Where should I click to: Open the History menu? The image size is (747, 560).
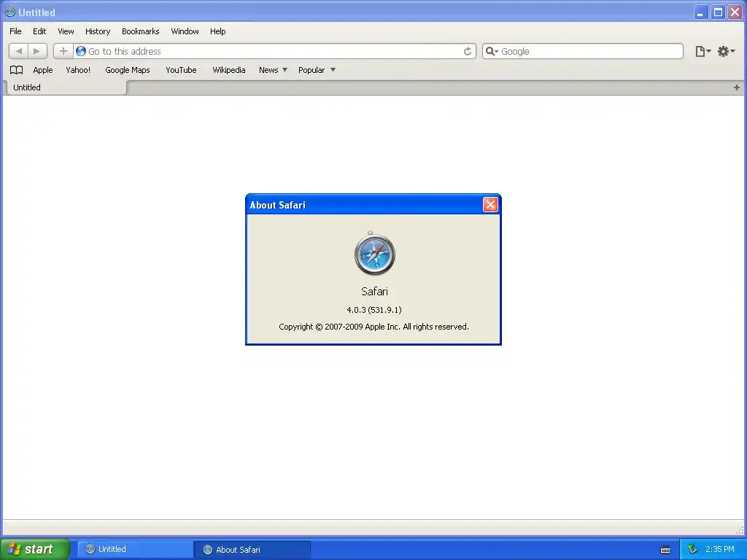[98, 31]
